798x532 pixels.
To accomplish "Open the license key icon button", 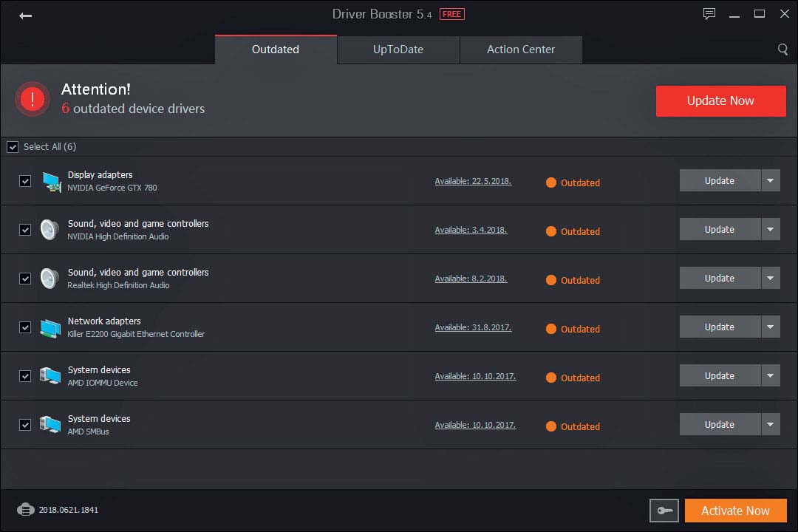I will [x=664, y=511].
